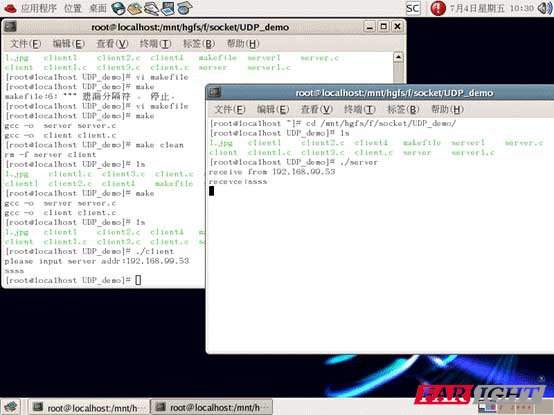The height and width of the screenshot is (415, 554).
Task: Click the red alert update notification icon
Action: click(438, 8)
